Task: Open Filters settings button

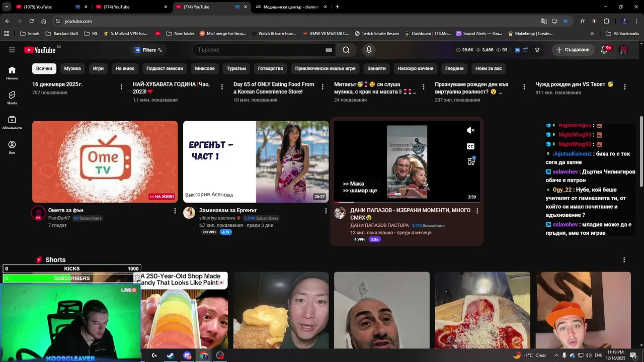Action: (x=149, y=50)
